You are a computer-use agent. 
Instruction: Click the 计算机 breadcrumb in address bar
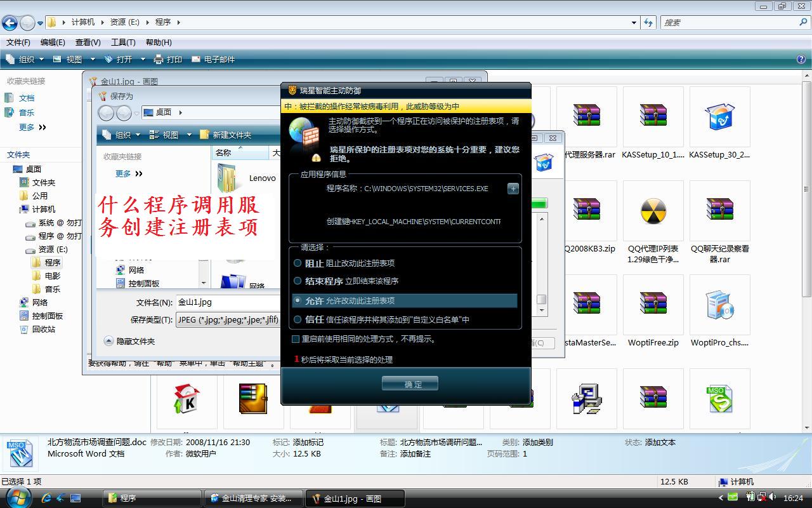(83, 22)
